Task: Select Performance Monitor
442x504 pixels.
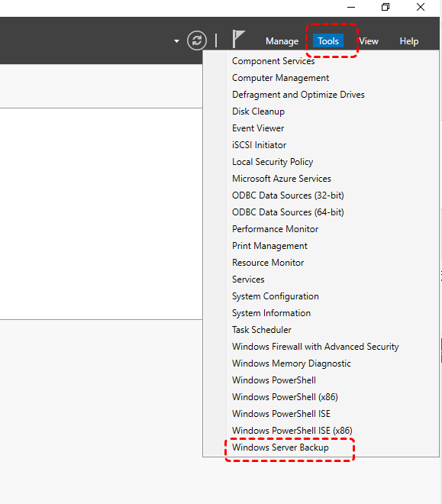Action: [x=275, y=229]
